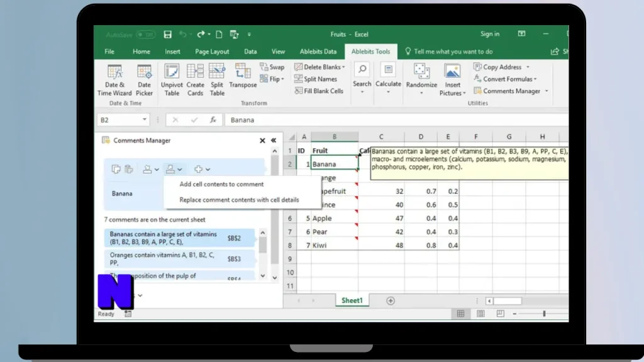The width and height of the screenshot is (644, 362).
Task: Select row header 9
Action: coord(290,259)
